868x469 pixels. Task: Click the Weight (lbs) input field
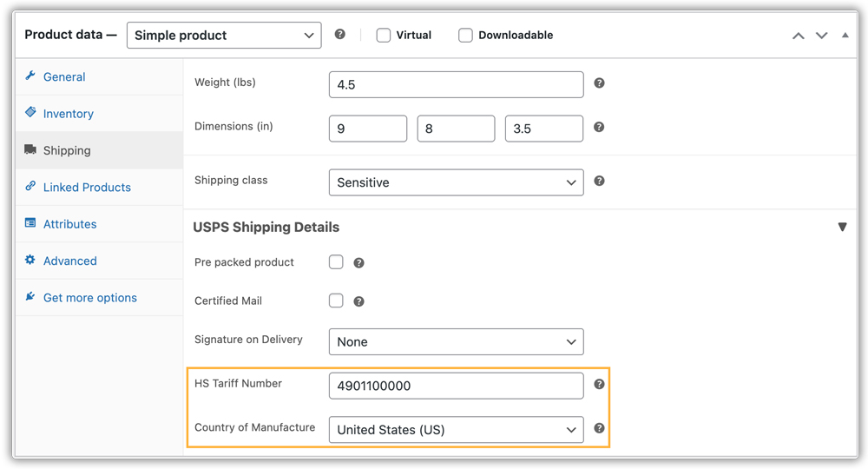[457, 85]
